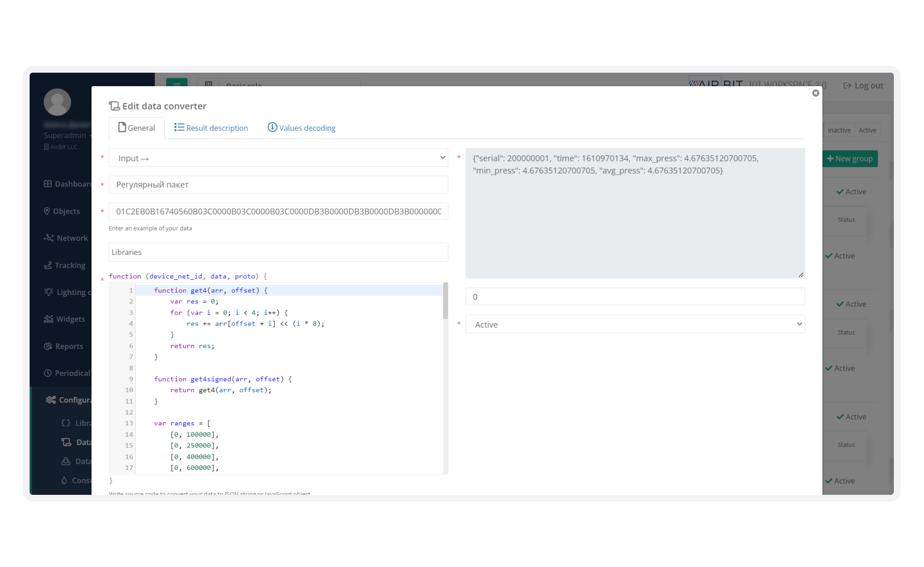Click the Objects map pin icon

pos(47,211)
